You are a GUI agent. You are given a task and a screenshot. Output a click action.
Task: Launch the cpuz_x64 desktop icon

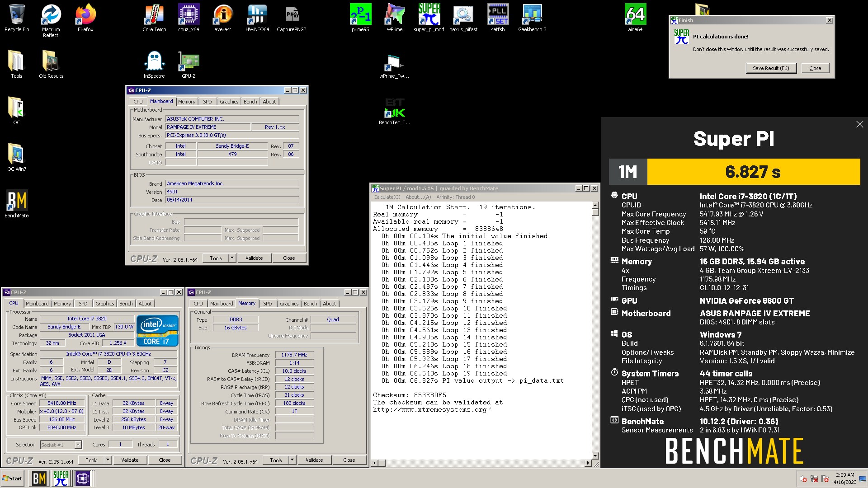pyautogui.click(x=189, y=18)
